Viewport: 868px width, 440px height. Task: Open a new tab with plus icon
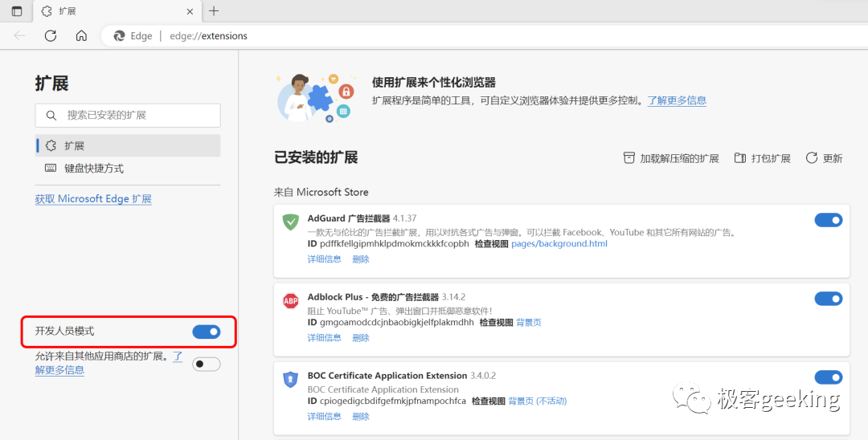[x=214, y=11]
